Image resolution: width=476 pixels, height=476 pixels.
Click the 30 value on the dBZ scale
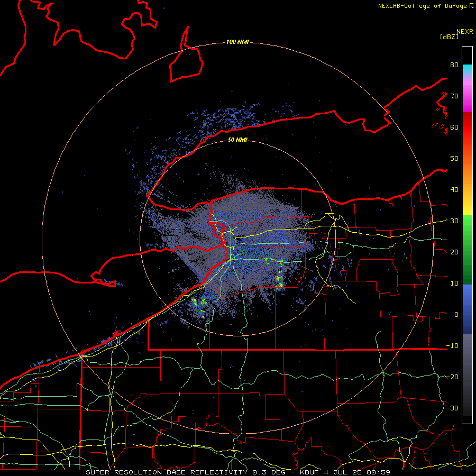(454, 221)
